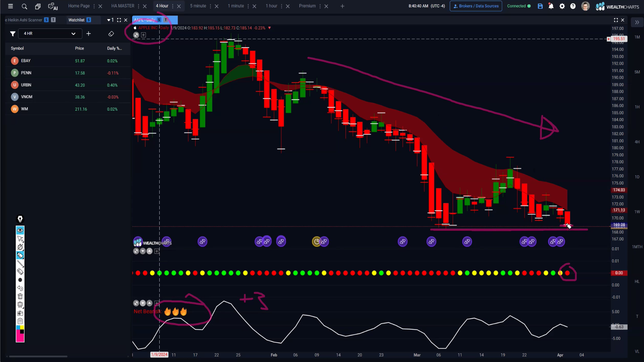
Task: Open the whiteboard easel tool
Action: (x=20, y=305)
